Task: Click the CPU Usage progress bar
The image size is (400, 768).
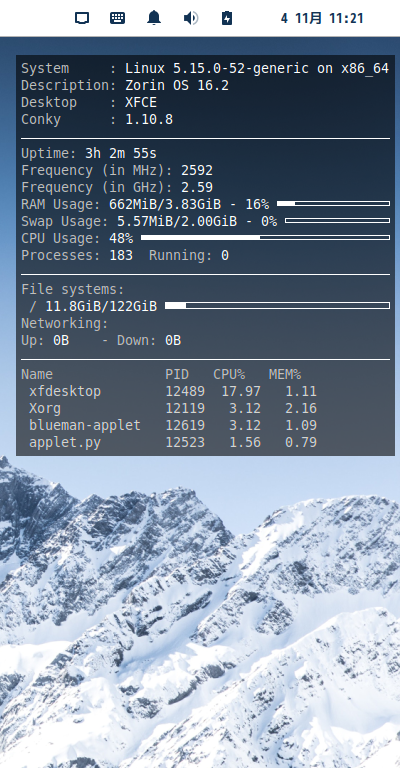Action: pyautogui.click(x=265, y=238)
